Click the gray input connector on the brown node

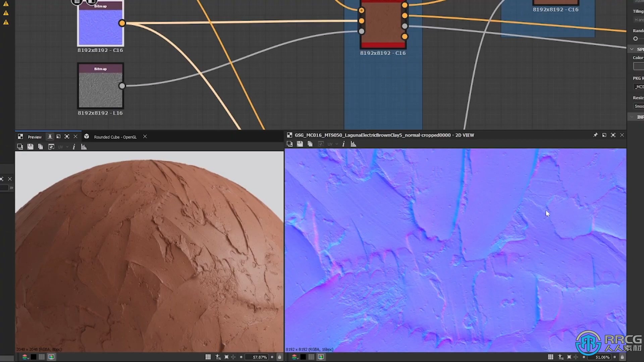pos(361,31)
